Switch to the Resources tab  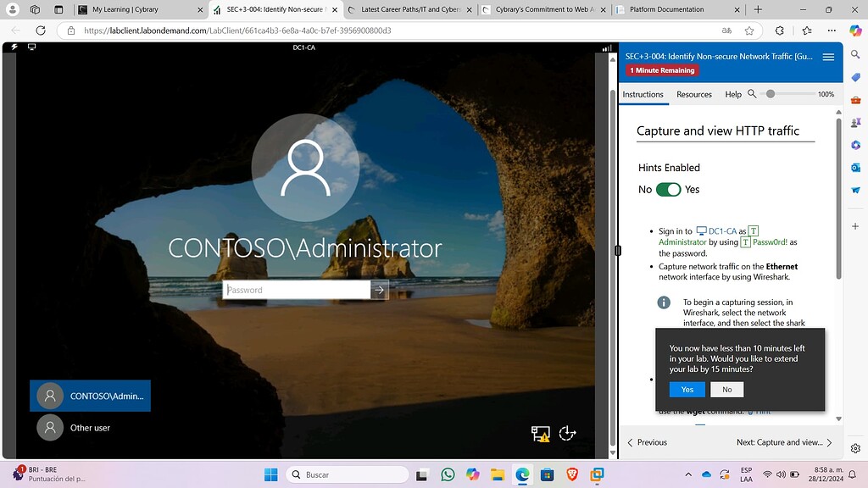[x=694, y=94]
